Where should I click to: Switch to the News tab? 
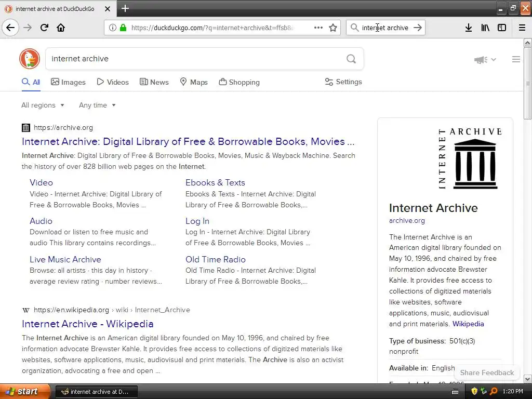click(x=154, y=82)
